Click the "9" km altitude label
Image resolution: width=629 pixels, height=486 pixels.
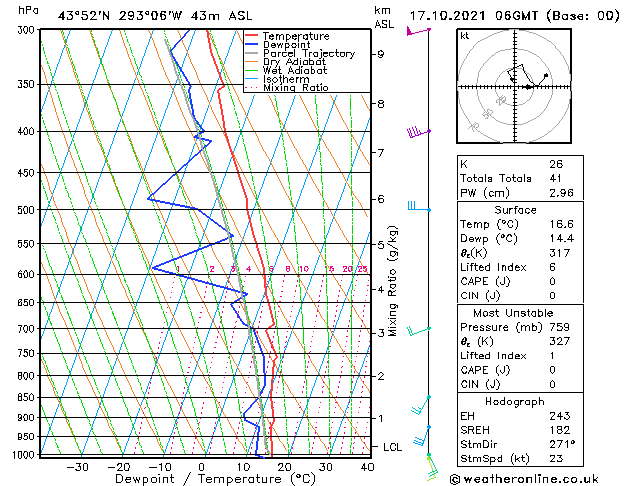[x=381, y=54]
